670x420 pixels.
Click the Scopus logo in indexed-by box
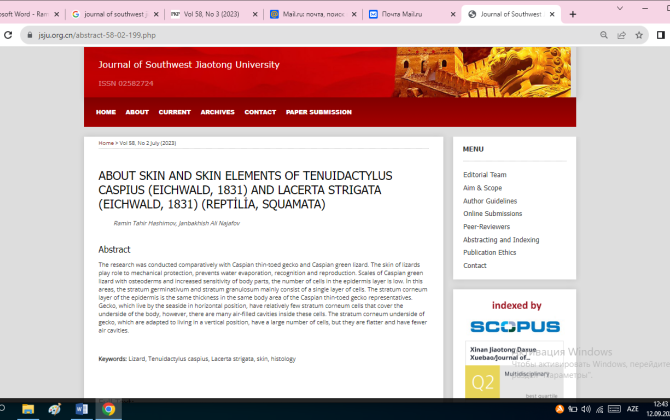pos(514,326)
